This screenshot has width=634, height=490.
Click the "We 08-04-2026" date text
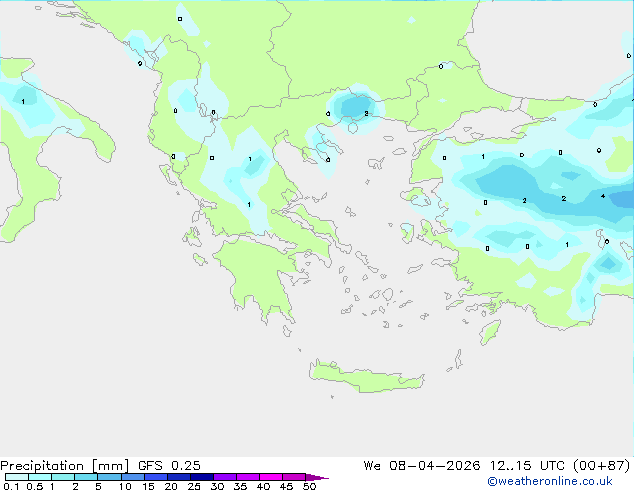coord(422,465)
